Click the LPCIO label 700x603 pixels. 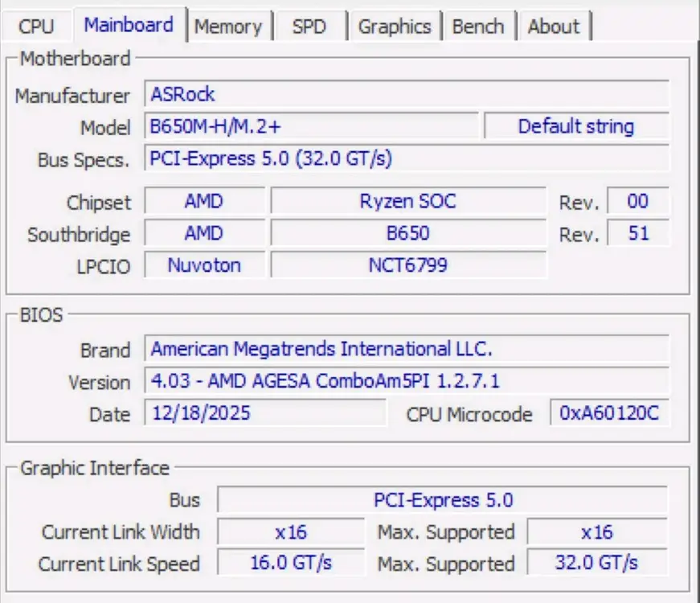[104, 267]
